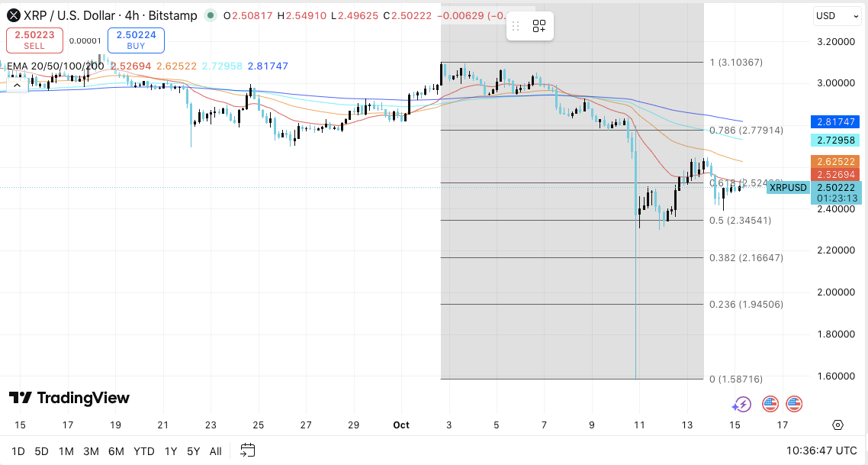This screenshot has height=465, width=868.
Task: Click the EMA 20/50/100/200 indicator label
Action: 54,66
